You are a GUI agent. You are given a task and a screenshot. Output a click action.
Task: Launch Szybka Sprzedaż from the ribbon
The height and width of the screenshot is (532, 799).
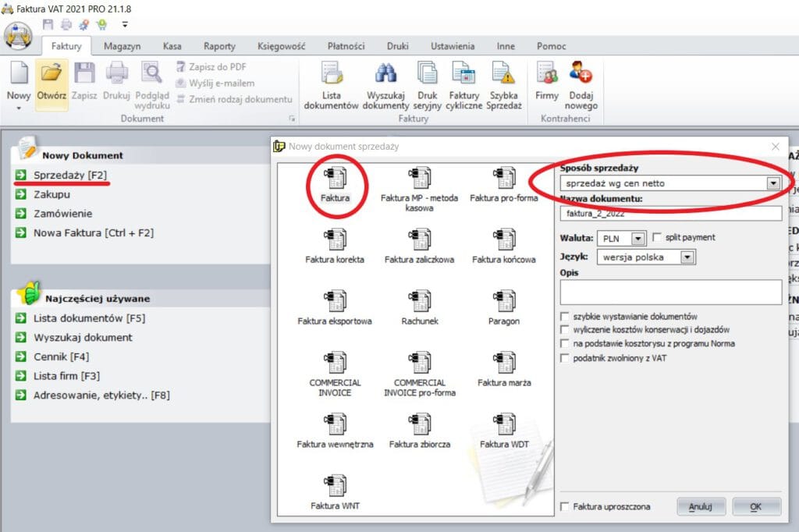[x=504, y=75]
